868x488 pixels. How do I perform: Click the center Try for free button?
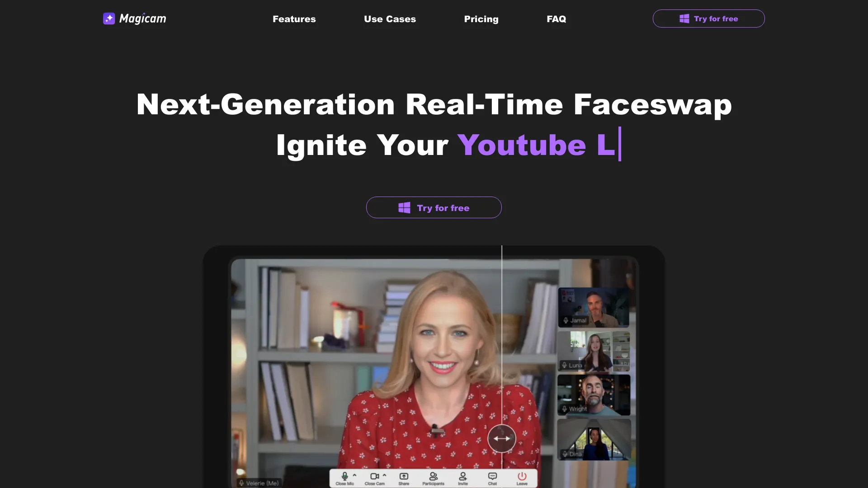point(434,207)
